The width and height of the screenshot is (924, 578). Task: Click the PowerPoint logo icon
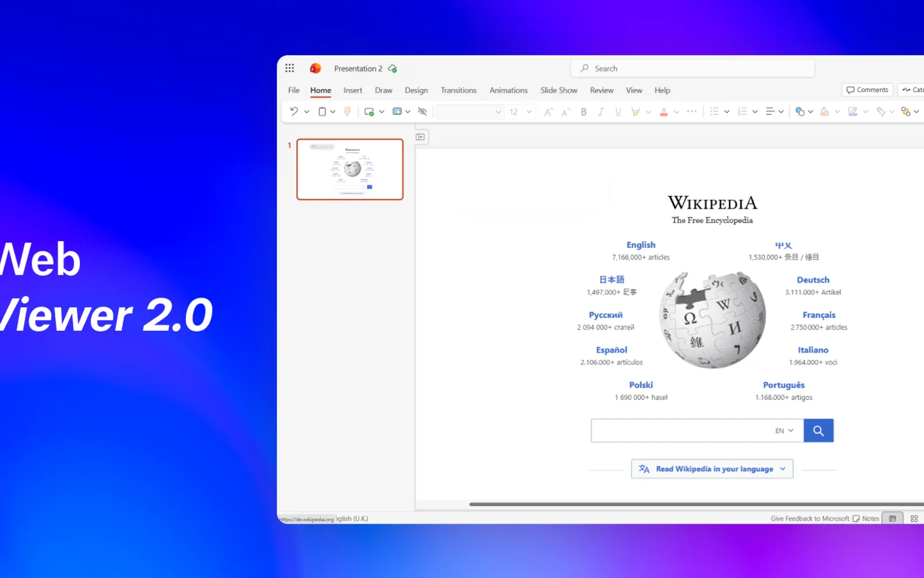tap(315, 68)
